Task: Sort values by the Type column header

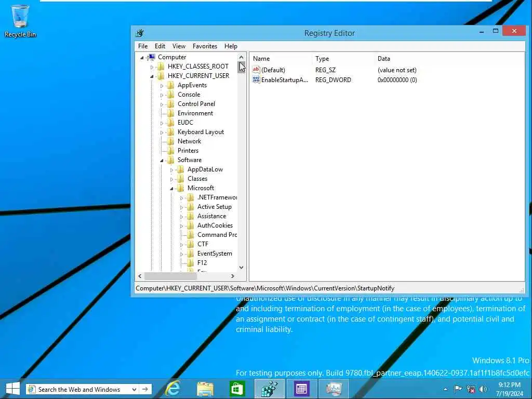Action: click(x=343, y=59)
